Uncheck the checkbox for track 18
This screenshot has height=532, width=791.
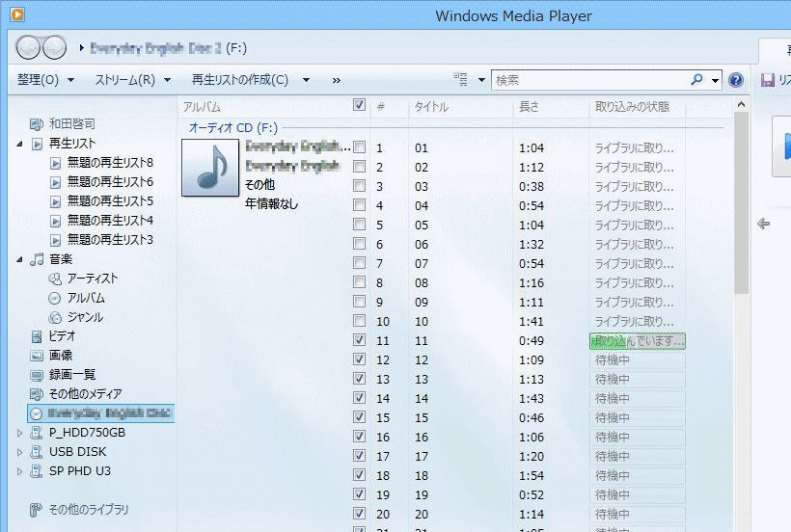click(359, 474)
